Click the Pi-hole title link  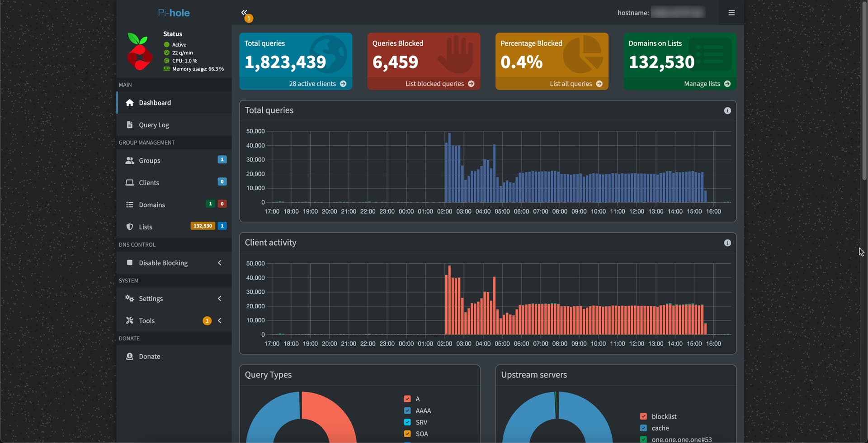click(x=174, y=13)
